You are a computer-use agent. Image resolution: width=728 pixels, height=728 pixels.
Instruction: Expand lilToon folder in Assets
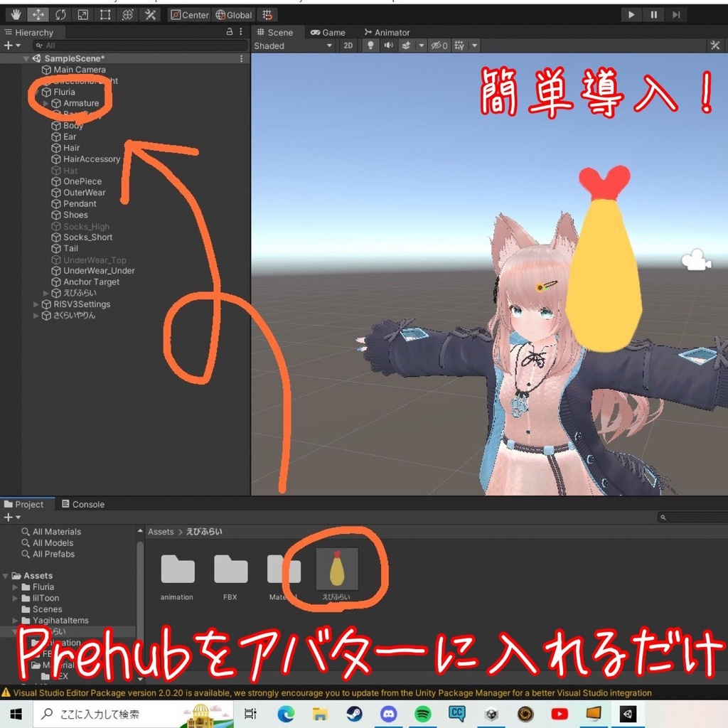click(16, 598)
